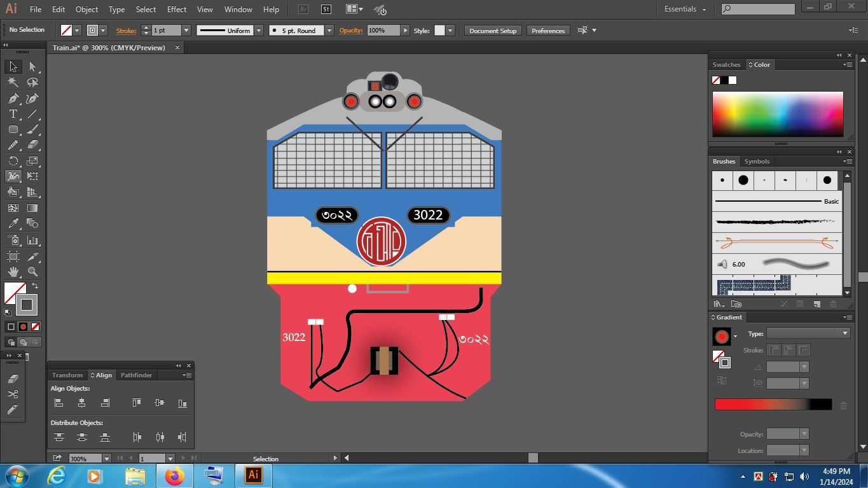The height and width of the screenshot is (488, 868).
Task: Click the Brush Libraries menu icon
Action: coord(719,304)
